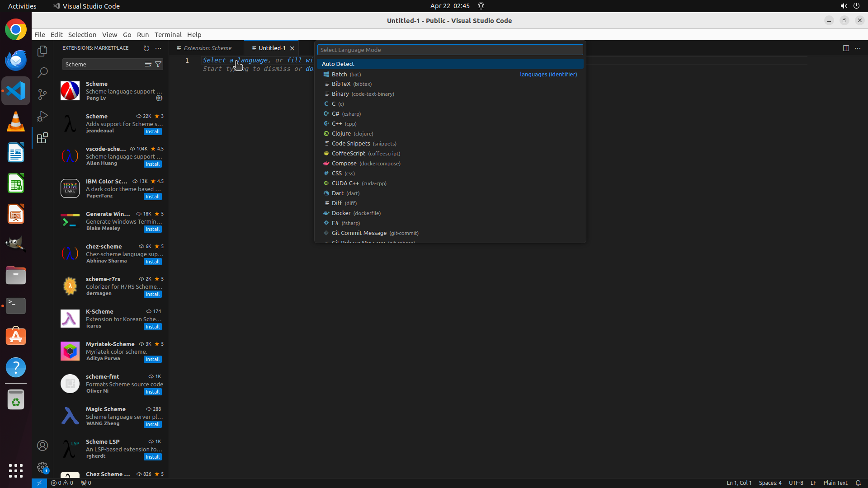The image size is (868, 488).
Task: Clear extensions search results icon
Action: pyautogui.click(x=148, y=64)
